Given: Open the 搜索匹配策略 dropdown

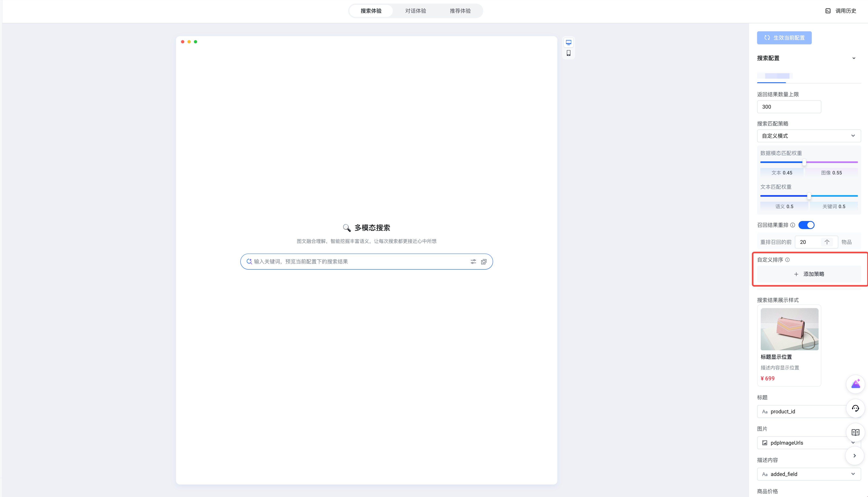Looking at the screenshot, I should pos(809,136).
